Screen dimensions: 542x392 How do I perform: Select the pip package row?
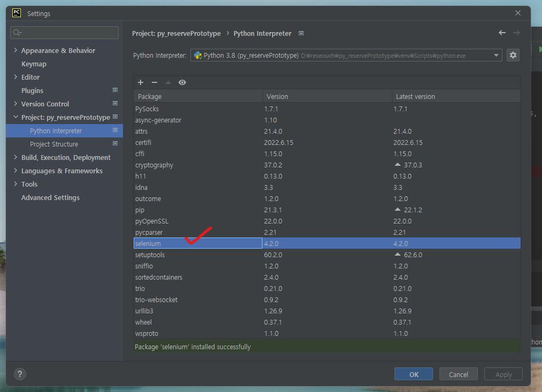click(x=327, y=210)
